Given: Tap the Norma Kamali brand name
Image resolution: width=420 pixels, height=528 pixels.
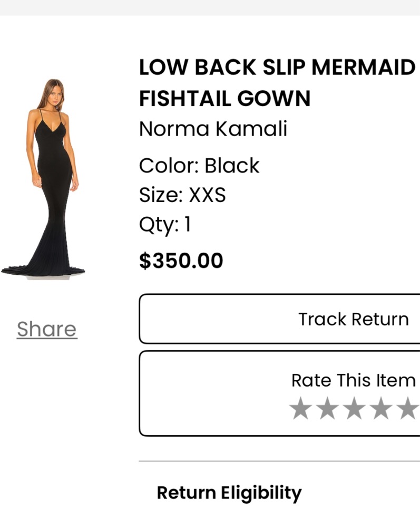Looking at the screenshot, I should (x=213, y=129).
